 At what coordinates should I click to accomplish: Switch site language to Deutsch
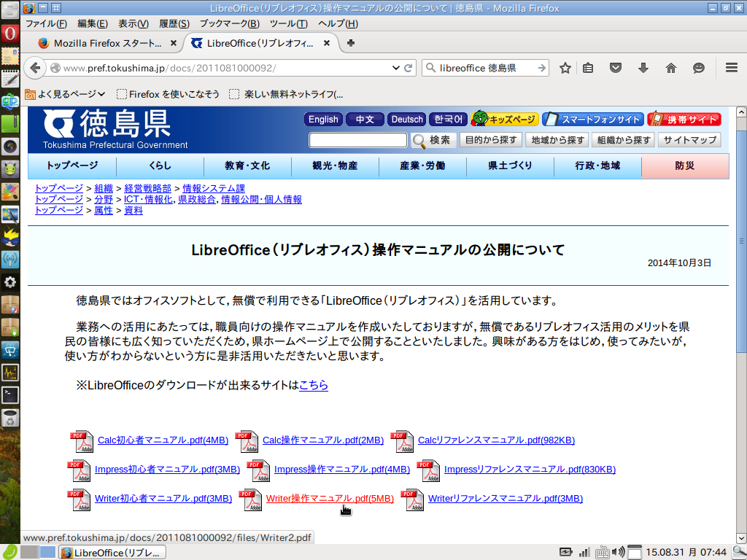click(407, 120)
